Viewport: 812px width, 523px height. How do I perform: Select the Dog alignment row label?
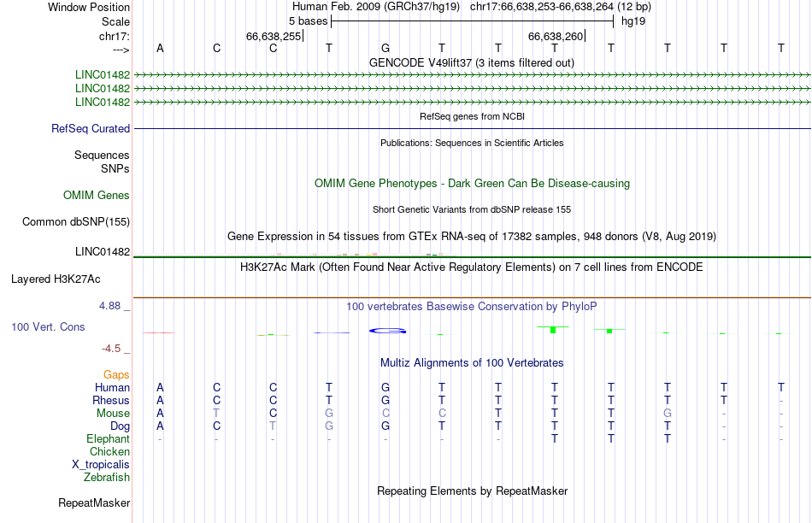pyautogui.click(x=121, y=426)
